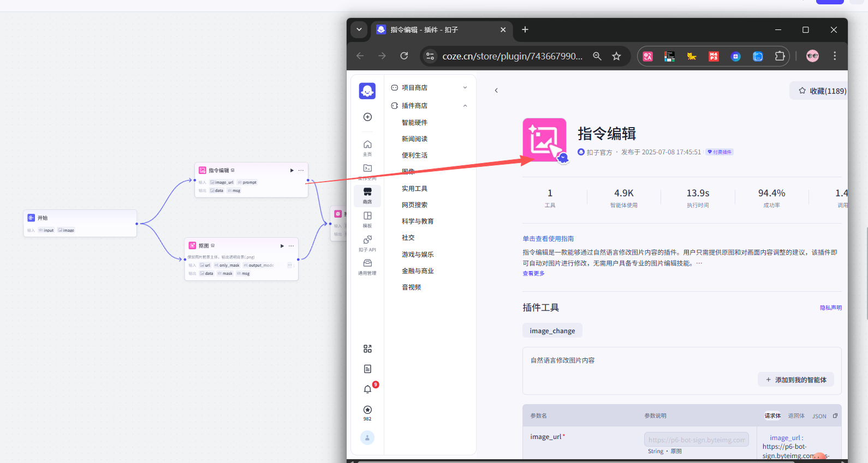868x463 pixels.
Task: Open the Chrome three-dot menu
Action: (835, 56)
